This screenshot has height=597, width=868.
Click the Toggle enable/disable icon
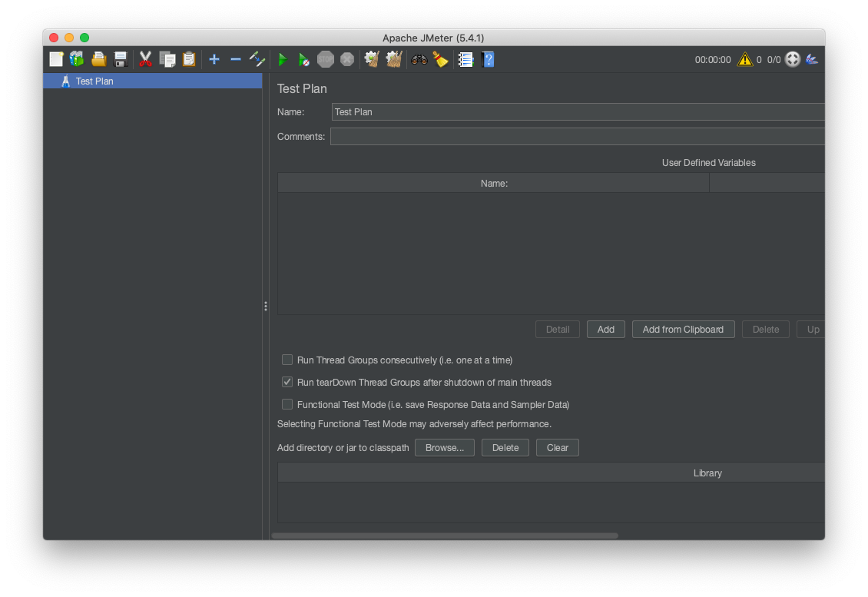point(257,59)
